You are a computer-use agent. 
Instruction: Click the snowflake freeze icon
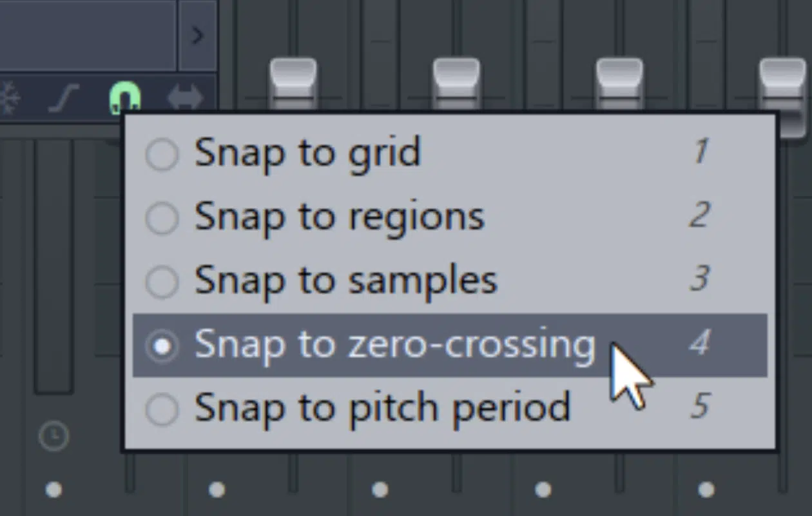(x=9, y=99)
